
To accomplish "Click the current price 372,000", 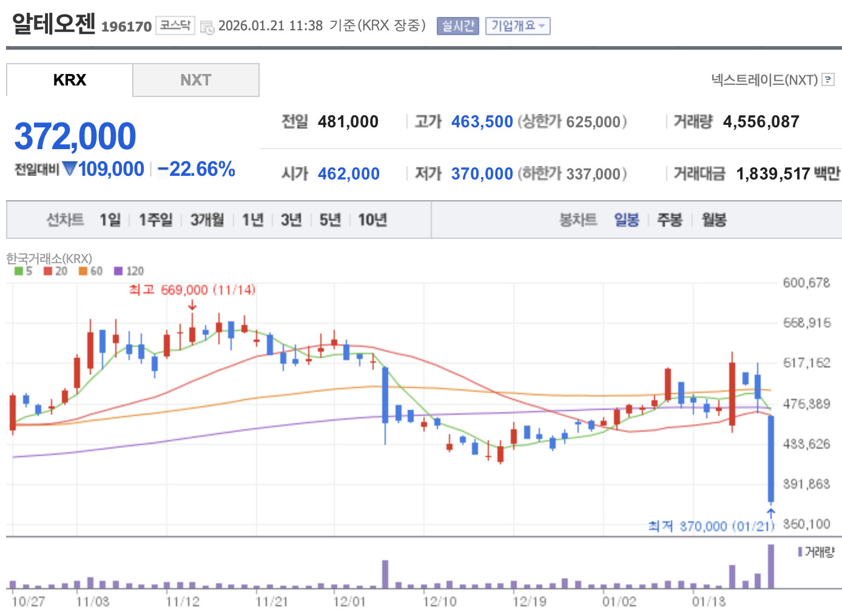I will point(75,136).
